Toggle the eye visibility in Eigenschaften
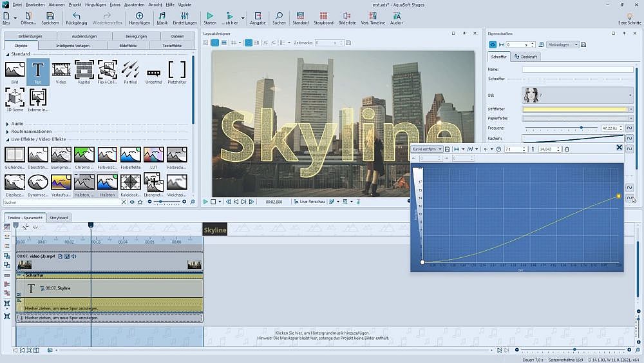The height and width of the screenshot is (363, 644). tap(493, 44)
